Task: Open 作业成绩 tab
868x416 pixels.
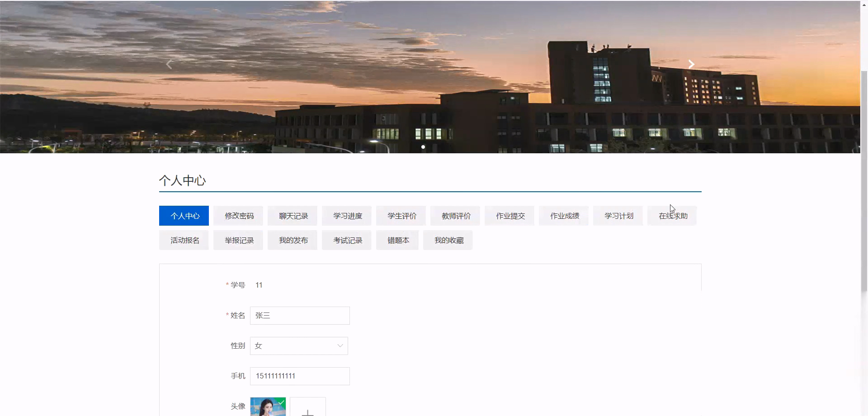Action: 564,216
